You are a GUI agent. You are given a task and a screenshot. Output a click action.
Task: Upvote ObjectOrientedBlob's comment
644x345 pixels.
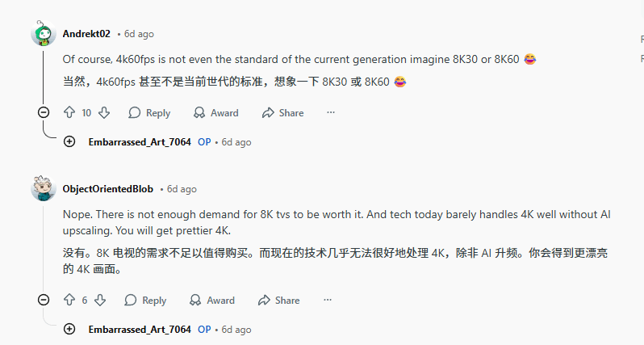[69, 301]
